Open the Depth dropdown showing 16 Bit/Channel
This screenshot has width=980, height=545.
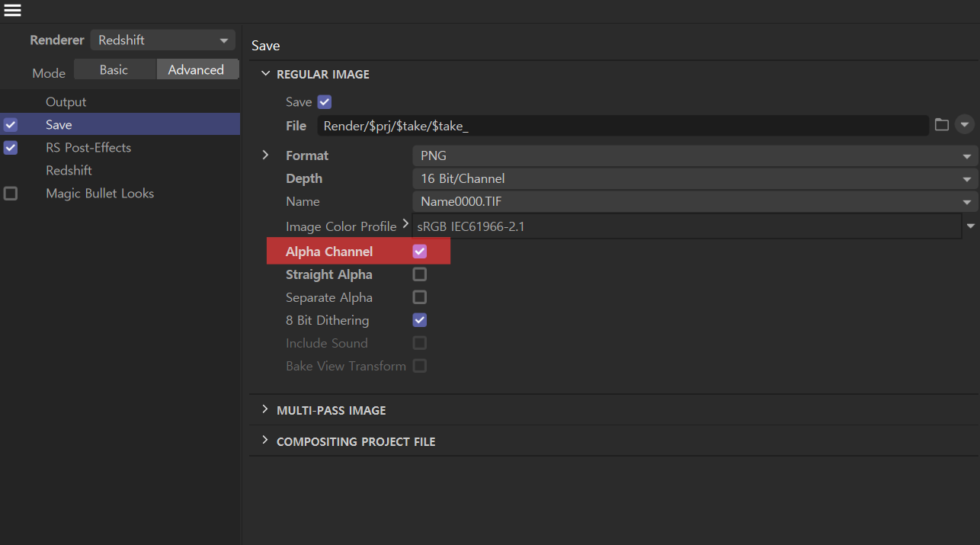[x=694, y=178]
